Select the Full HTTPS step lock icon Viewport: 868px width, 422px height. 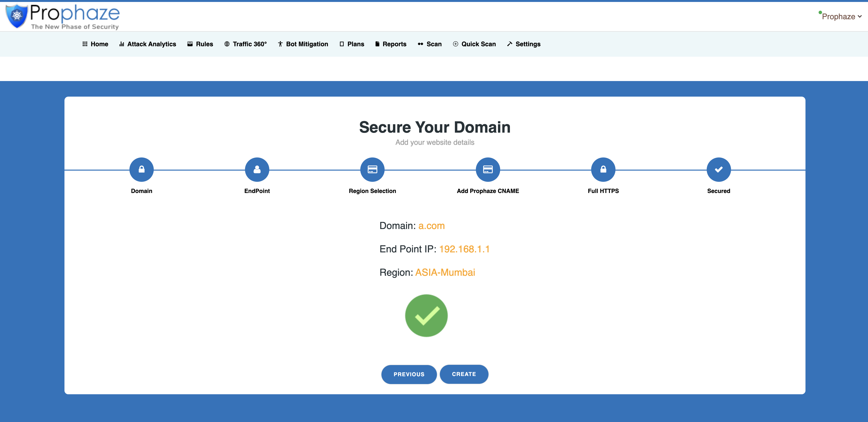pyautogui.click(x=603, y=170)
